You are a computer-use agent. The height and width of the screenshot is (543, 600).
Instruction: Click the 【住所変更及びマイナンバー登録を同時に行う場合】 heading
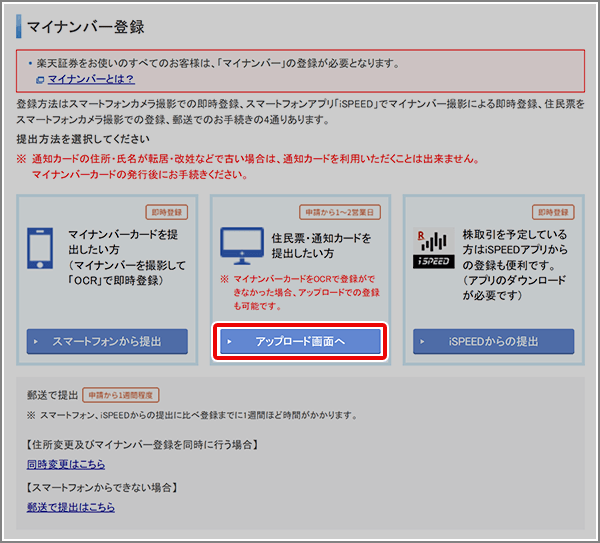[142, 445]
